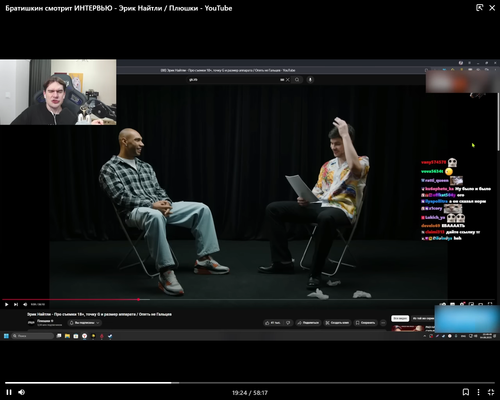Click the Share button under the video
Image resolution: width=500 pixels, height=400 pixels.
coord(308,323)
